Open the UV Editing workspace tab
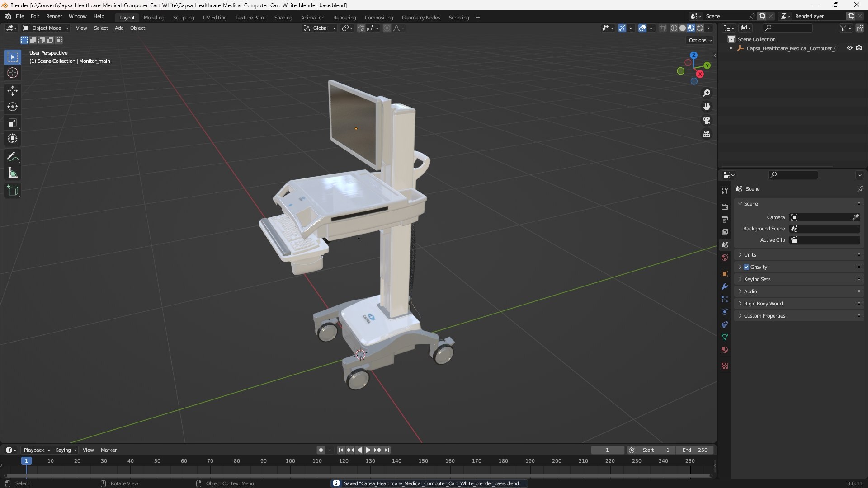This screenshot has height=488, width=868. (215, 18)
